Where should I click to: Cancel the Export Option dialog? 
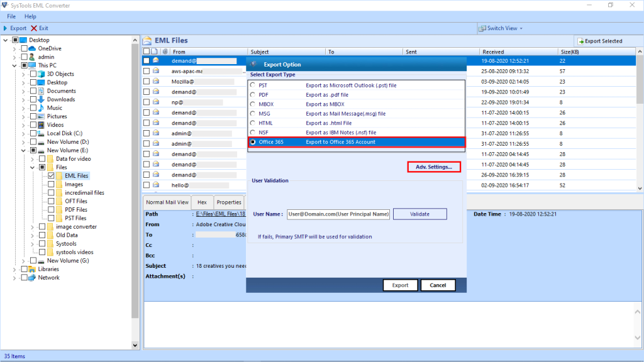[x=438, y=285]
